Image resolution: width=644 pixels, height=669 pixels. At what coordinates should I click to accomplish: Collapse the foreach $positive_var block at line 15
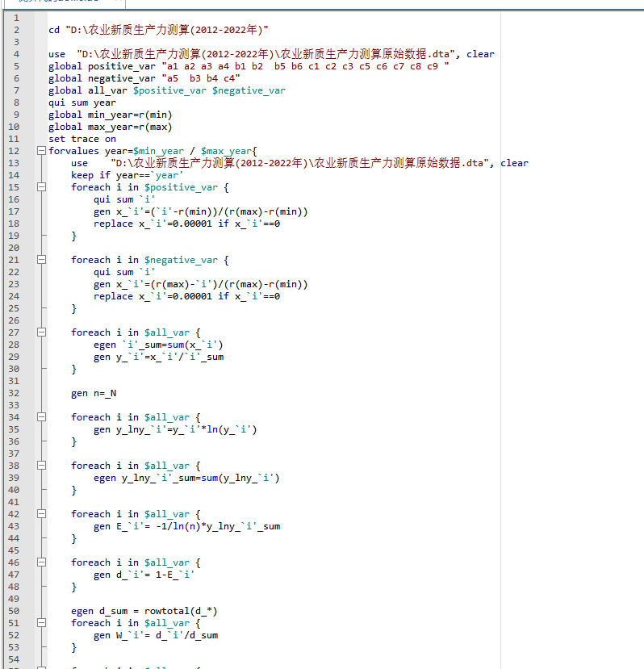[x=41, y=187]
